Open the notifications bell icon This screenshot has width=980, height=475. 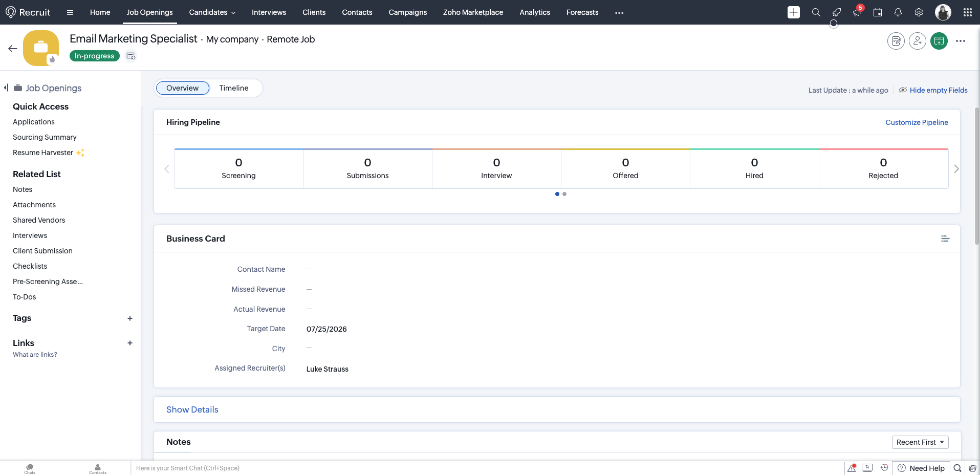(898, 12)
